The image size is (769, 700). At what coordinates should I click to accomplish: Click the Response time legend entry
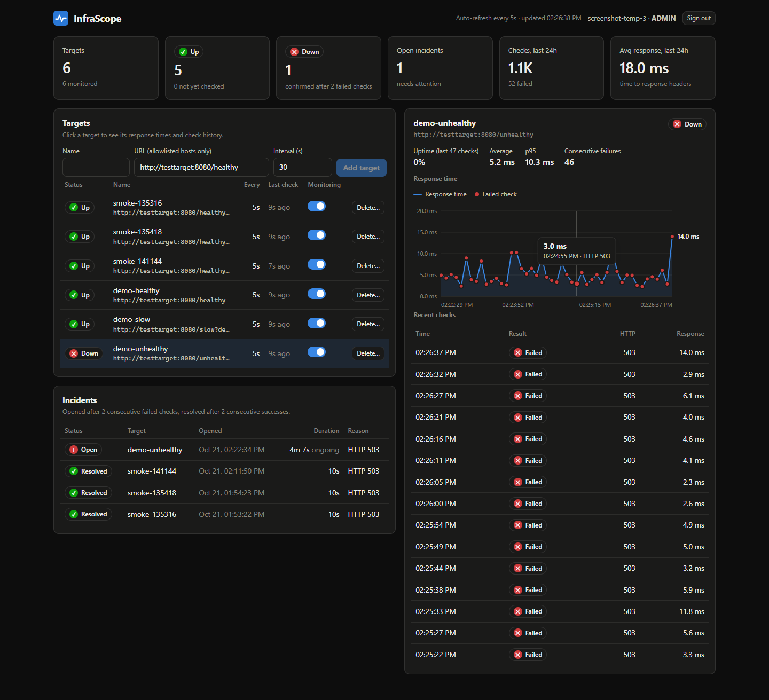[440, 194]
